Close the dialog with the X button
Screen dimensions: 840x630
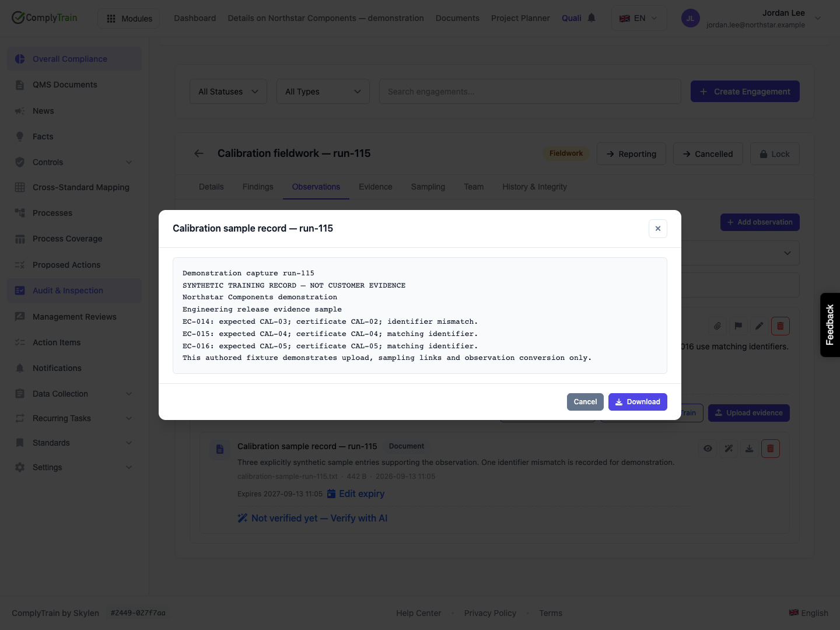point(658,229)
